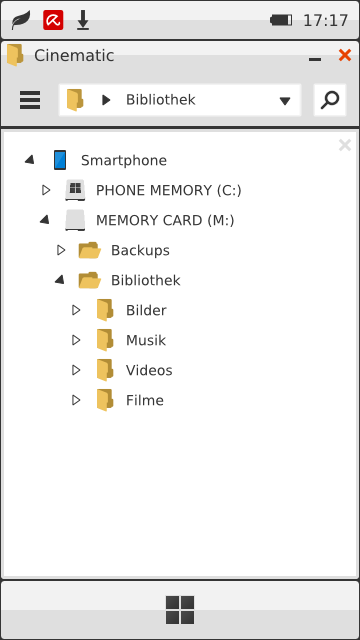Click the 17:17 clock

click(x=326, y=20)
